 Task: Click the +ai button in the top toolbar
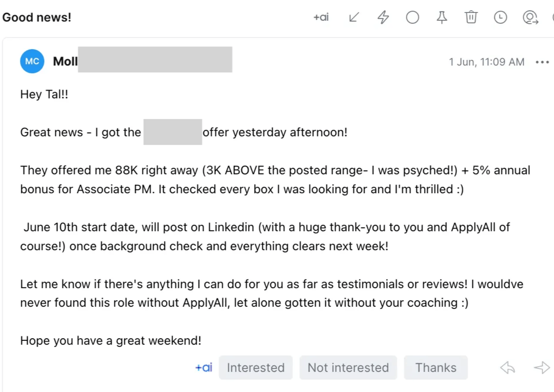[321, 18]
